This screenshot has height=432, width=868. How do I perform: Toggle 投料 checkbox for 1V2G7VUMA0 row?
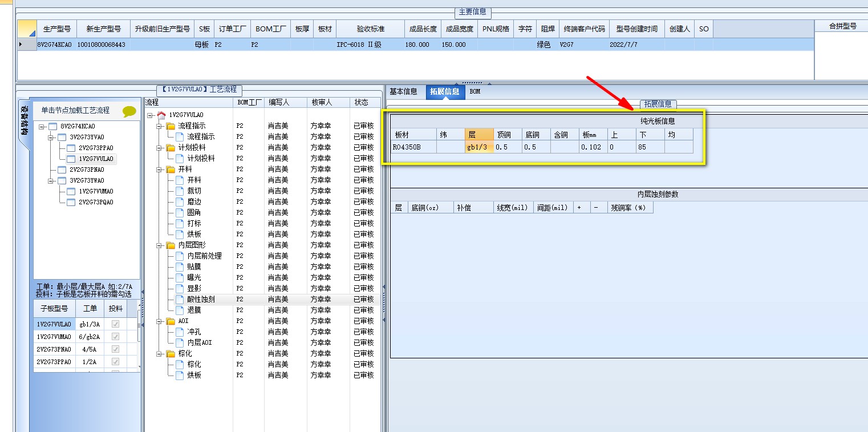point(116,337)
